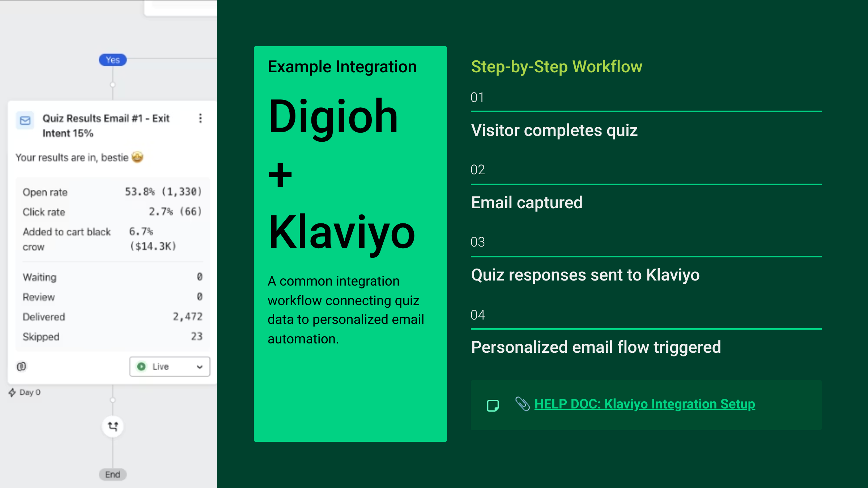Click the sticky note icon in the help box
The width and height of the screenshot is (868, 488).
click(x=493, y=406)
